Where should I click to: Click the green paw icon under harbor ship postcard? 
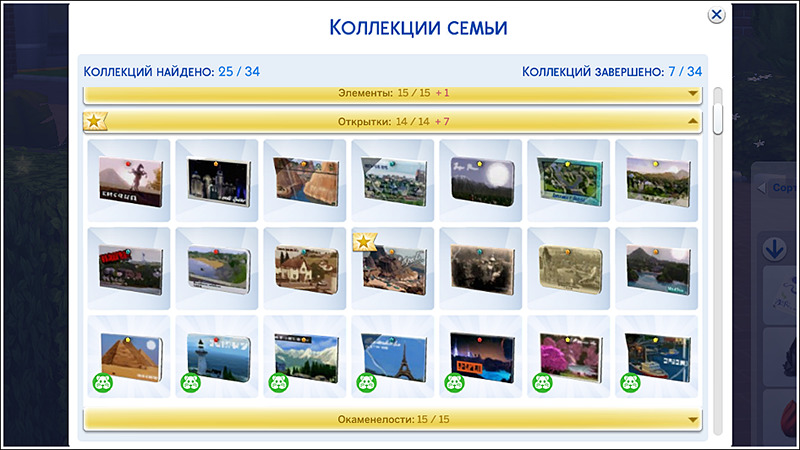coord(630,383)
